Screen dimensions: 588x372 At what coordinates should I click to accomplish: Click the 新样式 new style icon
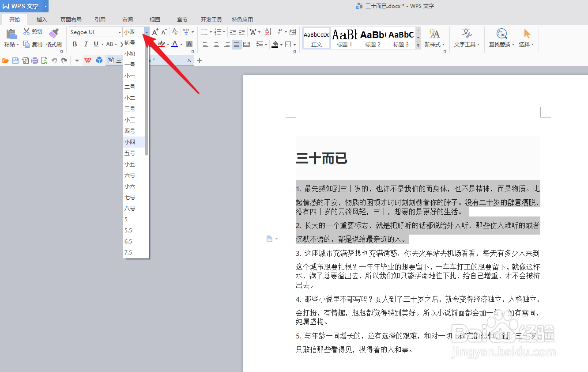(x=434, y=38)
